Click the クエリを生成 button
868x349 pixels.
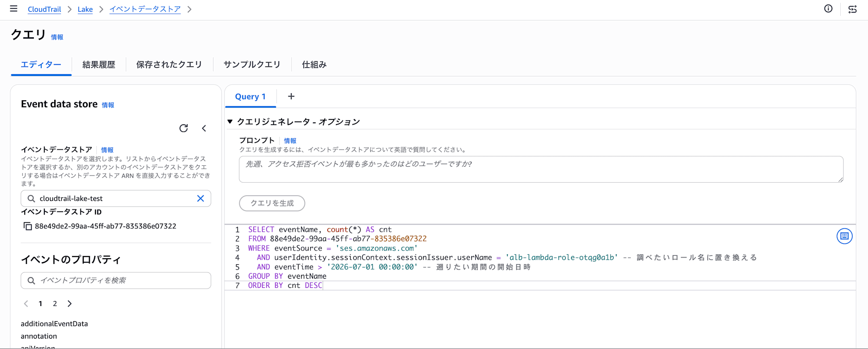coord(272,203)
